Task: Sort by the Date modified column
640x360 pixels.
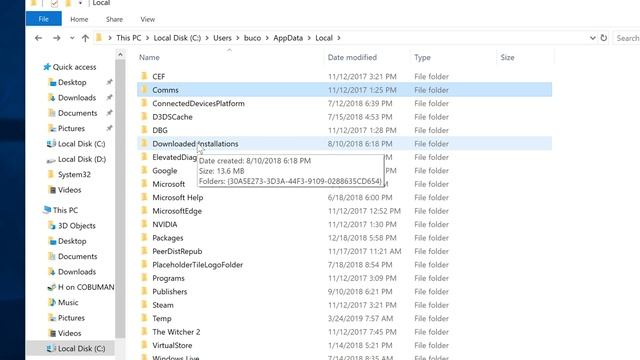Action: tap(352, 58)
